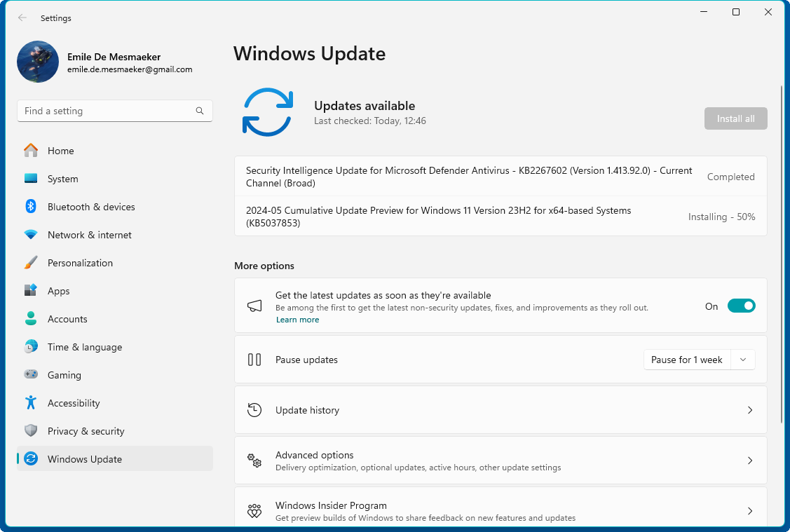Viewport: 790px width, 532px height.
Task: Expand Update history chevron
Action: click(x=750, y=410)
